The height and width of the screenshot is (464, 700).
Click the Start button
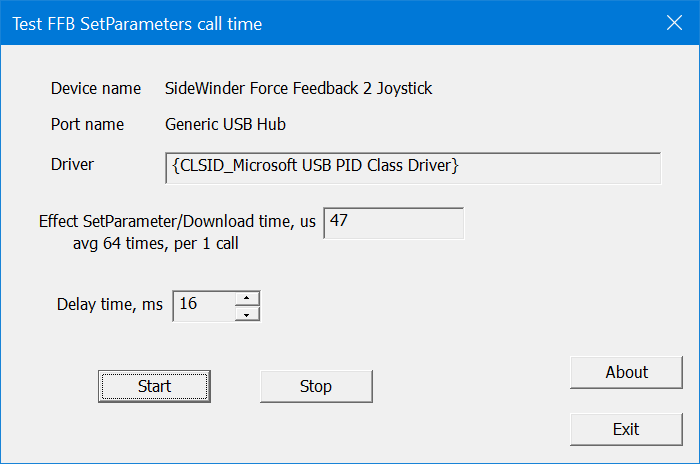(x=154, y=386)
